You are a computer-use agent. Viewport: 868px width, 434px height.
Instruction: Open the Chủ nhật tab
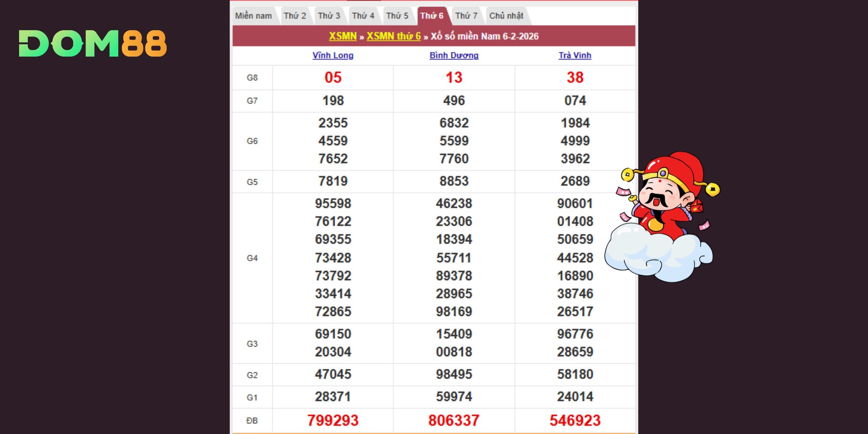pyautogui.click(x=506, y=16)
